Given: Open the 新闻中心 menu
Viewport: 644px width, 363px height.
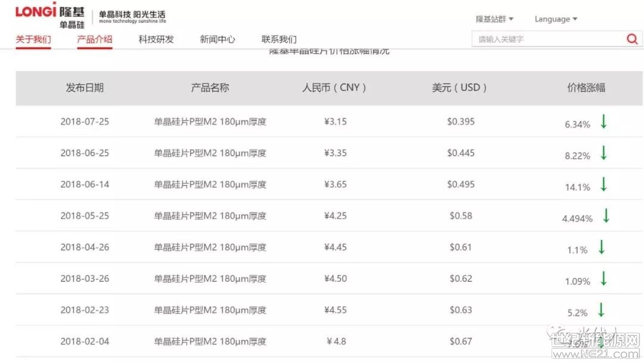Looking at the screenshot, I should 217,39.
